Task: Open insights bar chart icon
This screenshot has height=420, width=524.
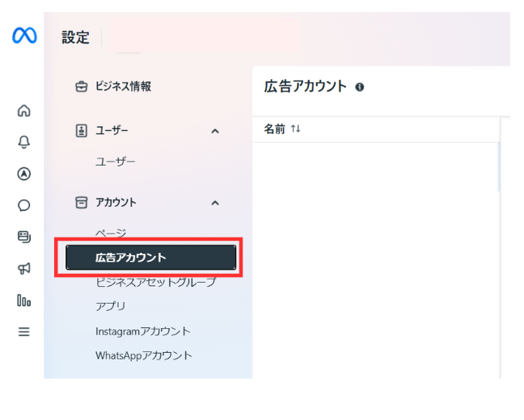Action: click(24, 300)
